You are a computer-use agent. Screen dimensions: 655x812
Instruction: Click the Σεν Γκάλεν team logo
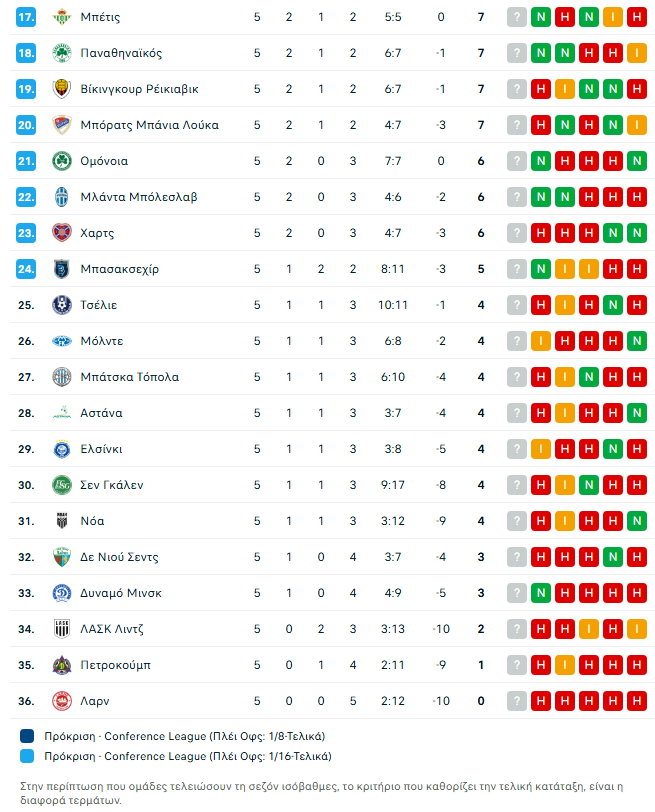[x=62, y=485]
